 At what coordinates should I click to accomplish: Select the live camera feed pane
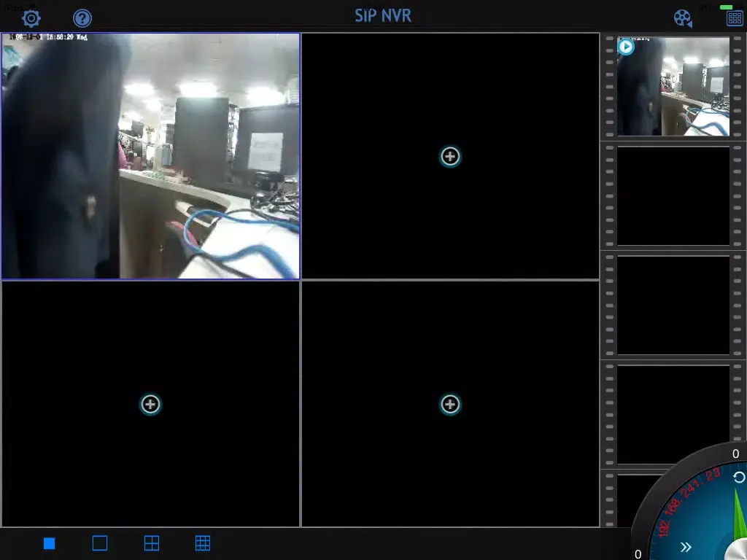click(150, 156)
